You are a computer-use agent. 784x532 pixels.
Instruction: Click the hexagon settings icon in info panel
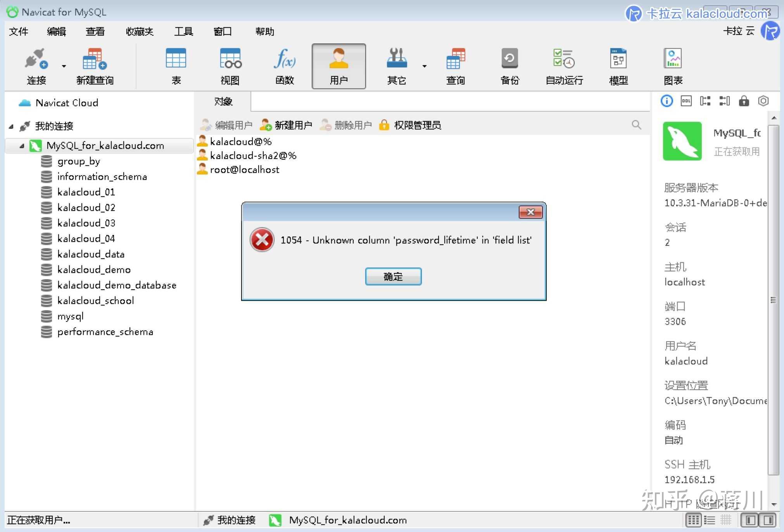(763, 101)
